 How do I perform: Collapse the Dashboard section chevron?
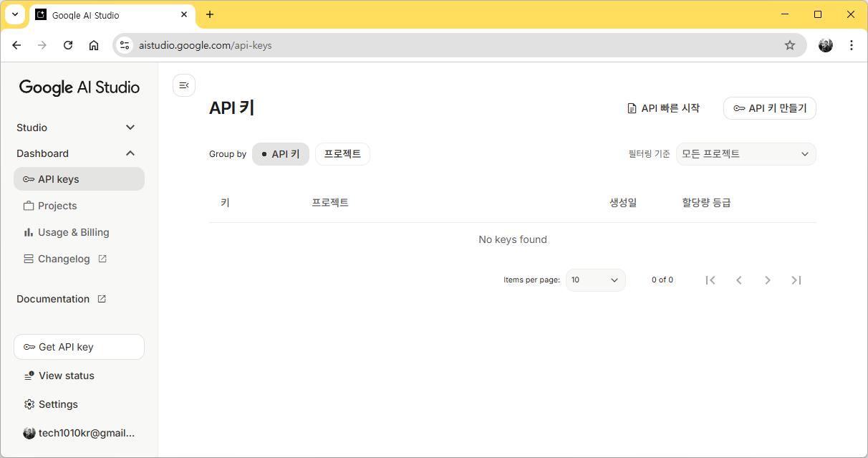click(x=130, y=153)
